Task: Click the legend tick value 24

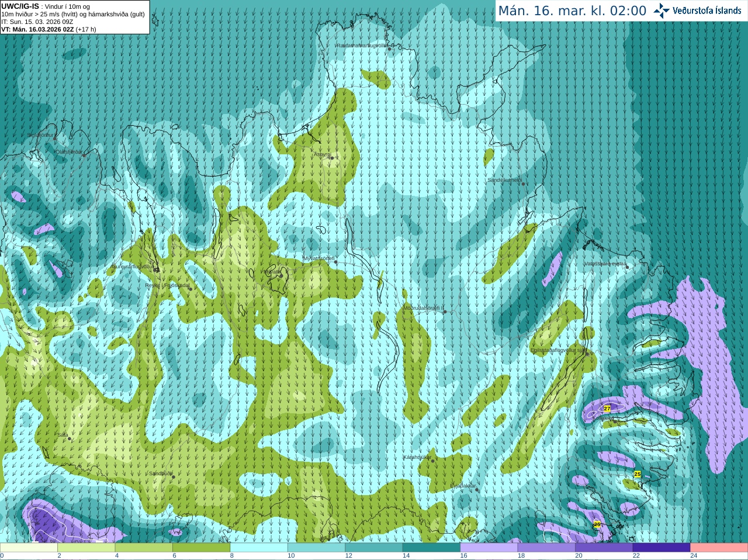Action: click(694, 556)
